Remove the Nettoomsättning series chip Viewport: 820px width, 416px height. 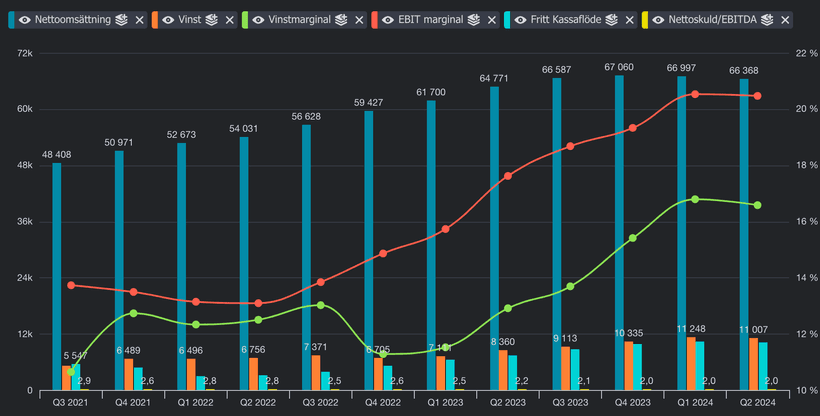pos(139,20)
